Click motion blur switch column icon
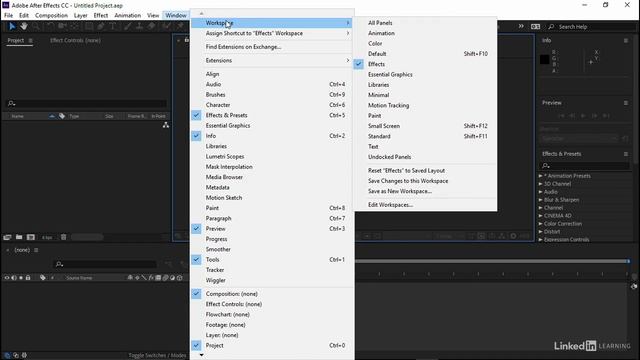 (x=165, y=278)
